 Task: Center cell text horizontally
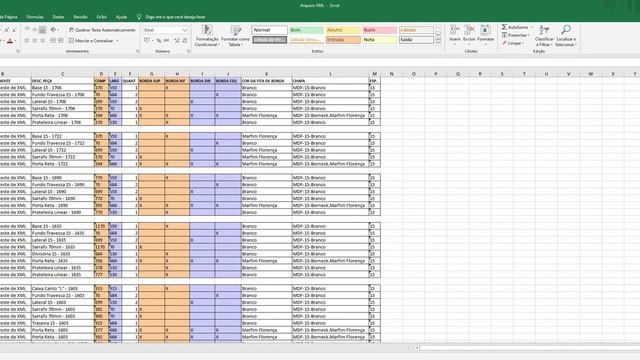point(35,41)
